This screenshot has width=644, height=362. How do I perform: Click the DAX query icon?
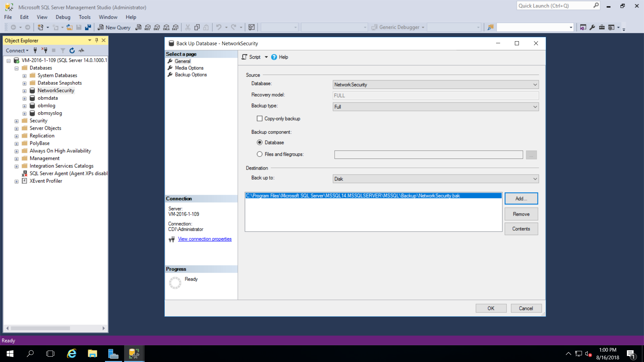pyautogui.click(x=175, y=27)
